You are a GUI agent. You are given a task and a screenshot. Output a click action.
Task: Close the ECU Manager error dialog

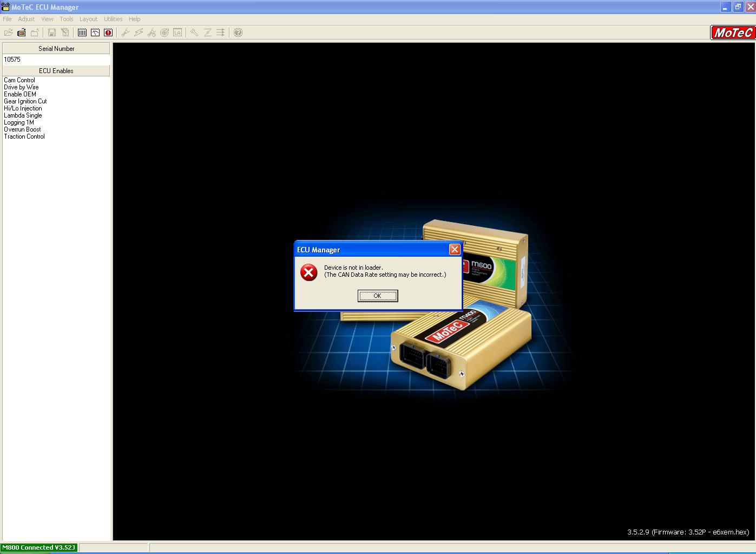tap(455, 249)
